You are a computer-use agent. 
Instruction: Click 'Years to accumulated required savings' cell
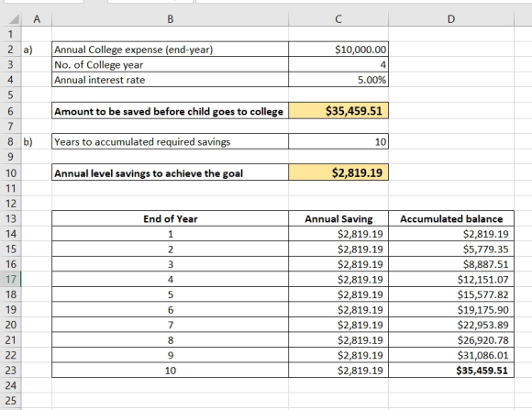pyautogui.click(x=171, y=141)
